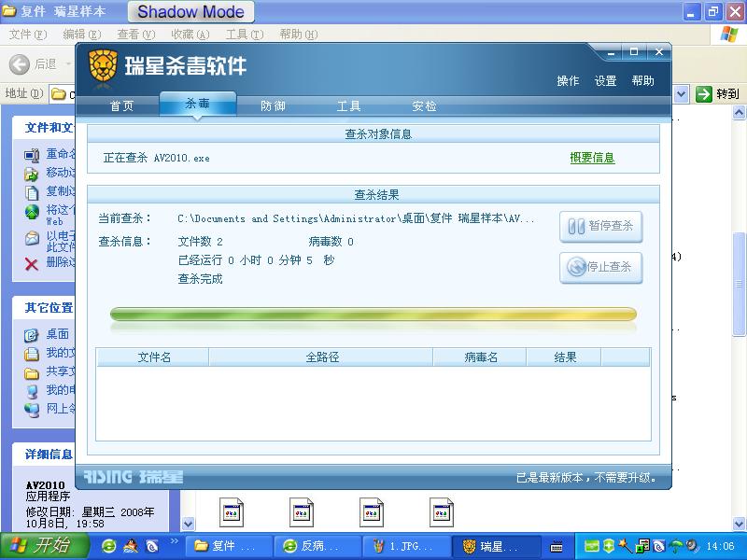
Task: Click the pause icon on 暂停查杀
Action: 576,226
